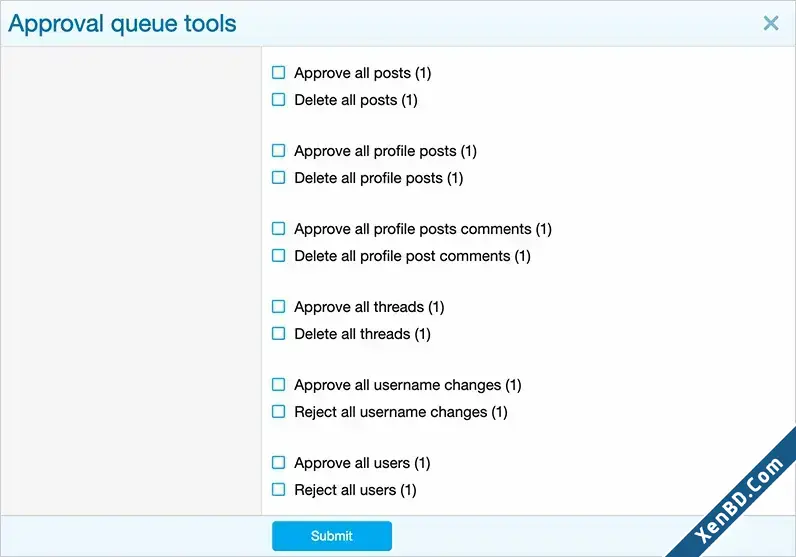Check 'Approve all profile posts comments' checkbox
The width and height of the screenshot is (796, 557).
point(279,228)
